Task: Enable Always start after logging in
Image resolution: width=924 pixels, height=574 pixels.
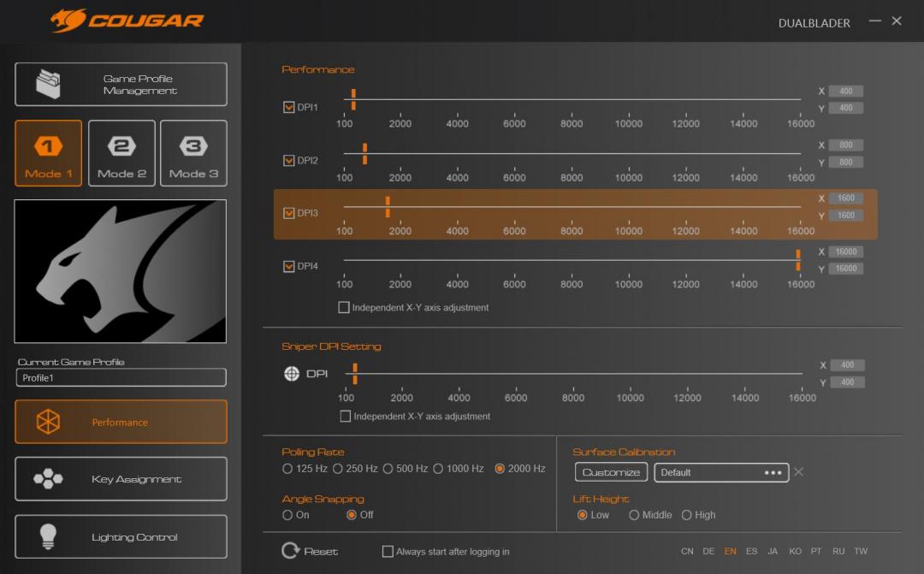Action: [388, 552]
